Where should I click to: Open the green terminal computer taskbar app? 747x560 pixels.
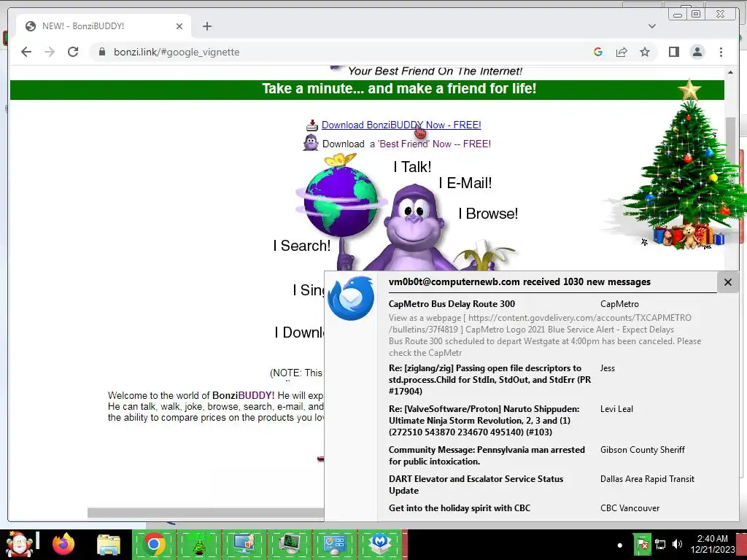(289, 544)
